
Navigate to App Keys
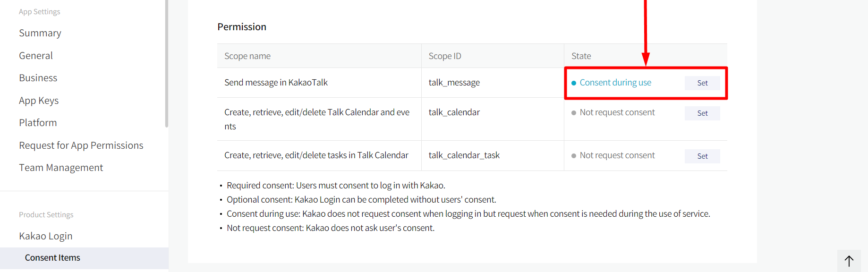(x=39, y=101)
